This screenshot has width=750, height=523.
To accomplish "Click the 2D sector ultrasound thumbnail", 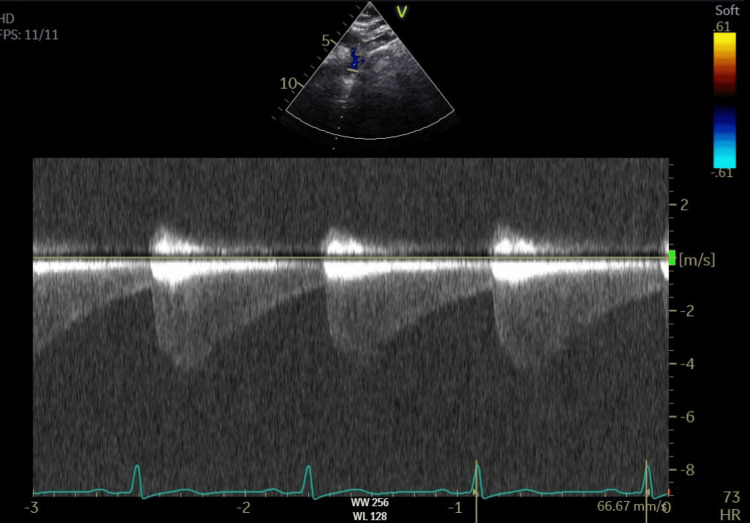I will 370,72.
